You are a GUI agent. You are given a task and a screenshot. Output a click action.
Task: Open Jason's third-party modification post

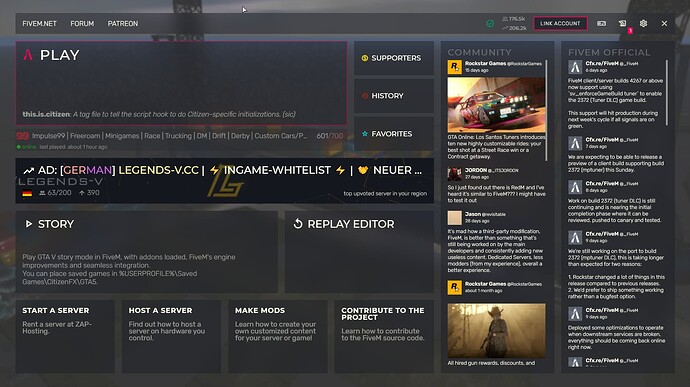click(x=496, y=251)
